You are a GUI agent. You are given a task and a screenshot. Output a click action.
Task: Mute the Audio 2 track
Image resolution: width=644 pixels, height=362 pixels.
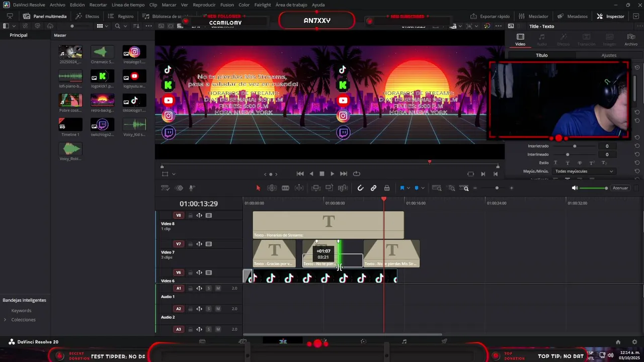218,309
